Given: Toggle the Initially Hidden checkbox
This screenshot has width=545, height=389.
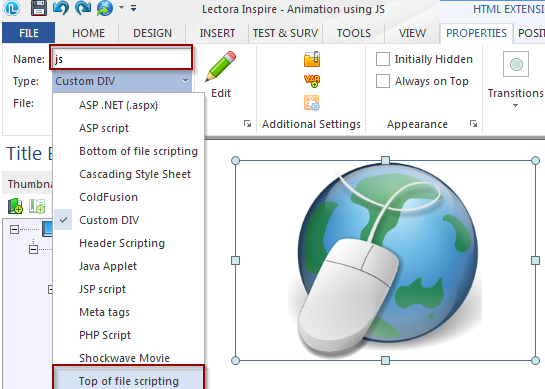Looking at the screenshot, I should [x=383, y=59].
